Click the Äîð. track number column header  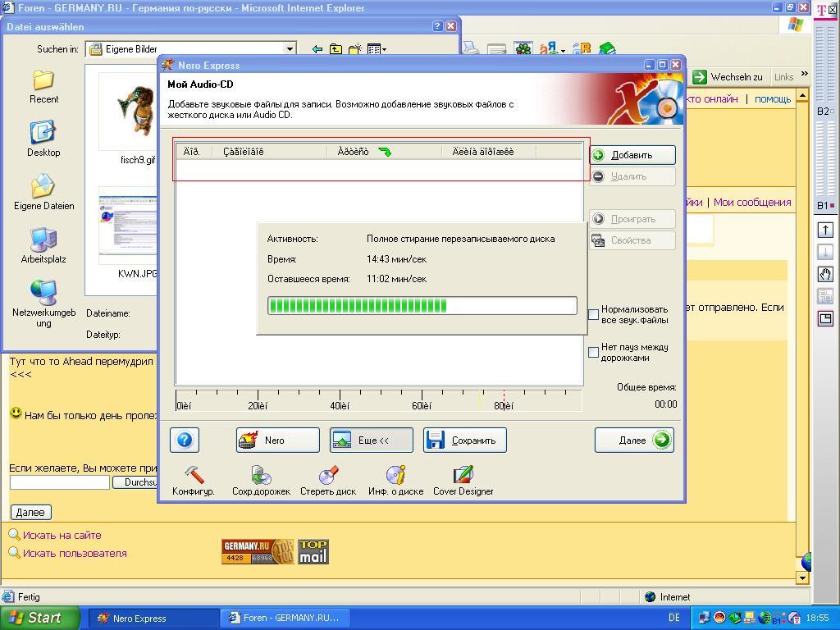(194, 152)
